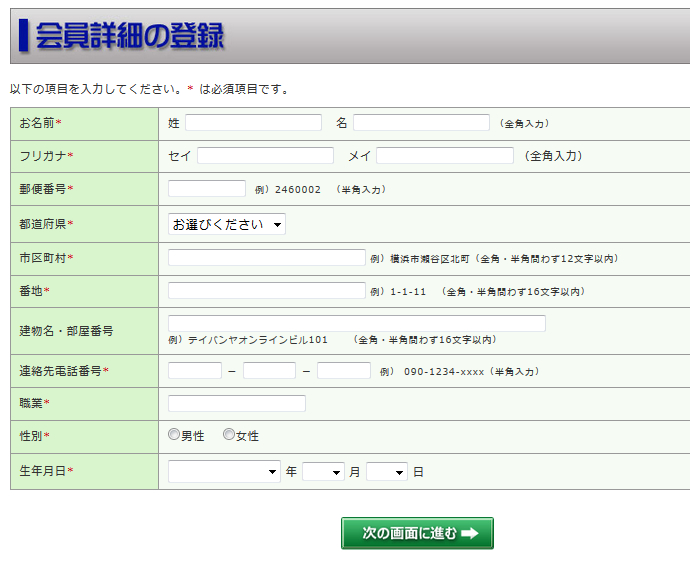690x562 pixels.
Task: Focus the セイ furigana input field
Action: click(265, 156)
